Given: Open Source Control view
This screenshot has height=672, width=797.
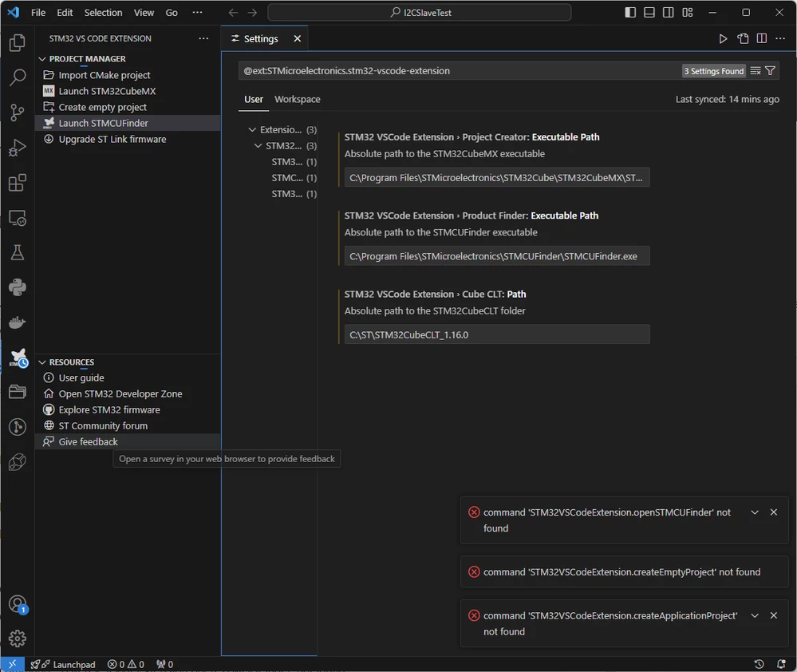Looking at the screenshot, I should (18, 113).
